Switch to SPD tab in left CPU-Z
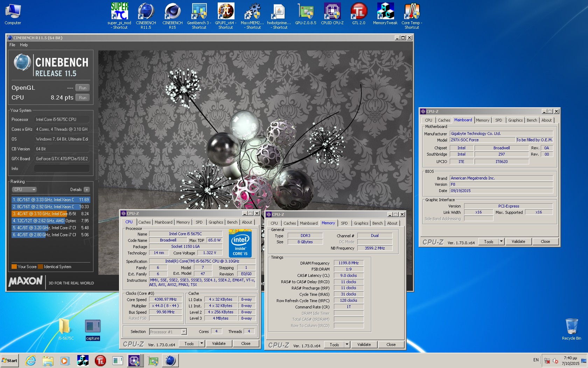This screenshot has height=368, width=588. (199, 222)
